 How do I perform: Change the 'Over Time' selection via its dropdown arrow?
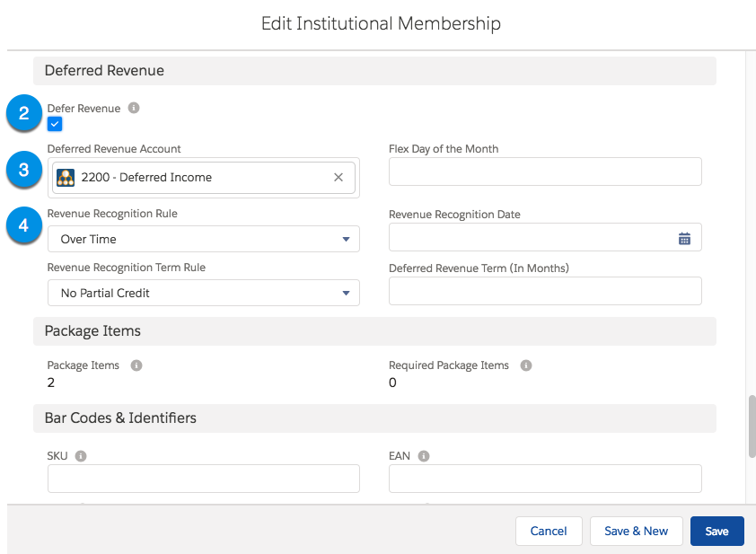click(345, 239)
